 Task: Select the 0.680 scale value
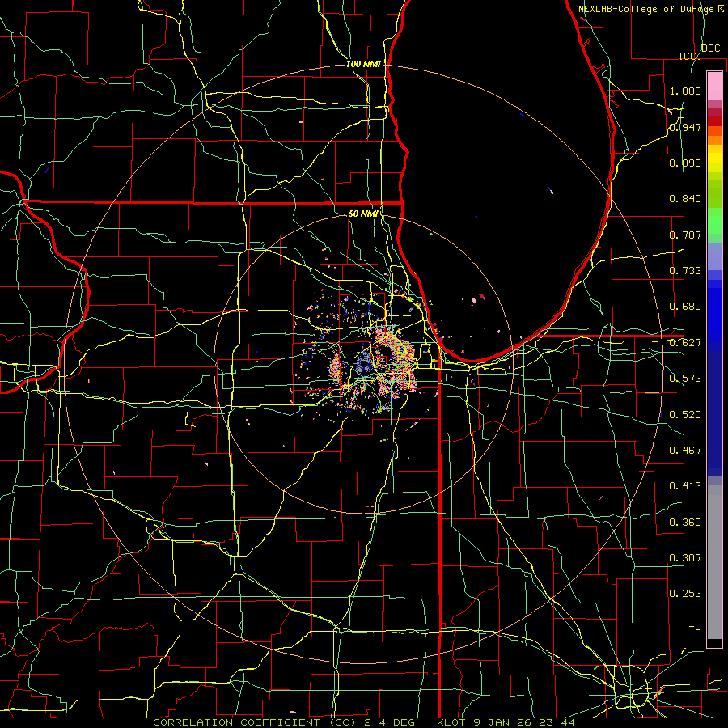685,307
